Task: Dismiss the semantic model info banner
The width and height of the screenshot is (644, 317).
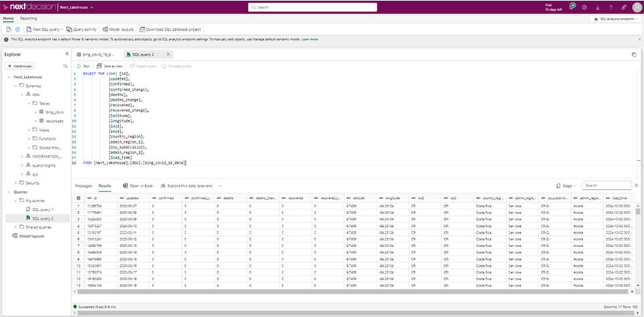Action: (639, 39)
